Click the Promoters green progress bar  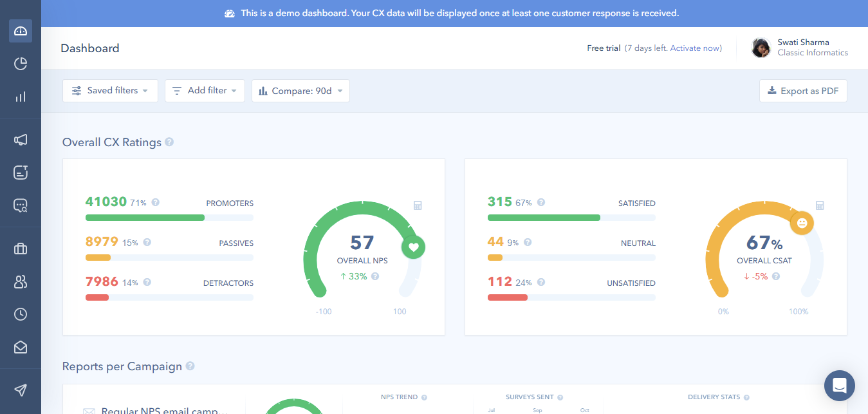145,218
